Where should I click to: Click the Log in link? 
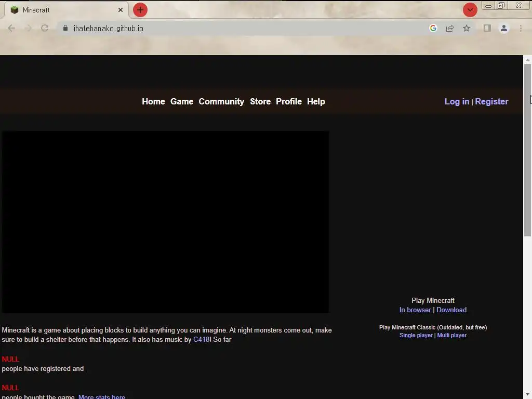[x=457, y=101]
